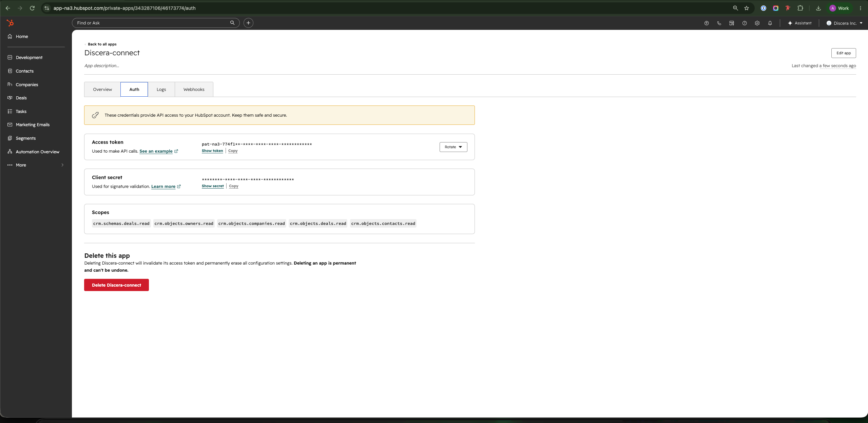868x423 pixels.
Task: Click the HubSpot sprocket logo
Action: (x=10, y=23)
